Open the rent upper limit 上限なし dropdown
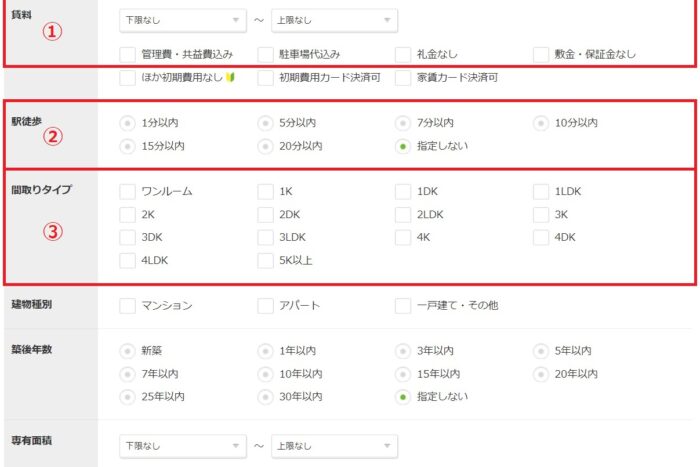The height and width of the screenshot is (467, 700). [334, 20]
